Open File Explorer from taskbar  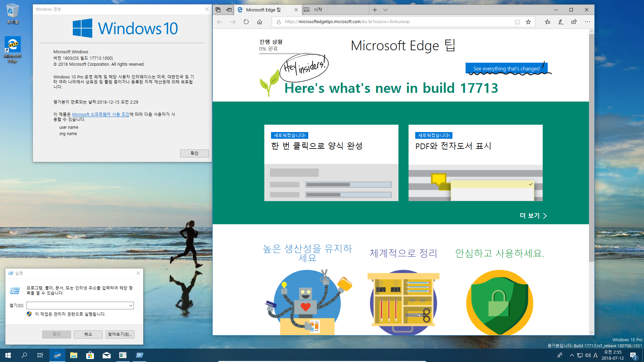pyautogui.click(x=74, y=355)
